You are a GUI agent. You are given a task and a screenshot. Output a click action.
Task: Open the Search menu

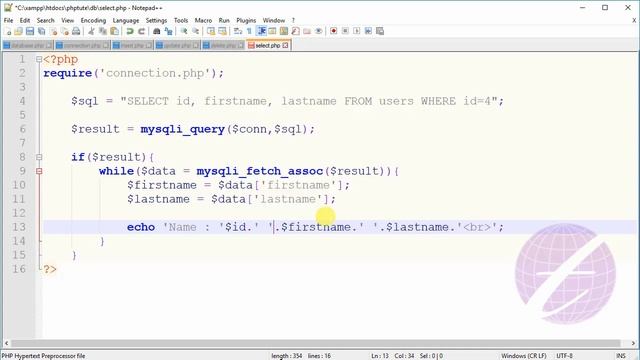[45, 20]
